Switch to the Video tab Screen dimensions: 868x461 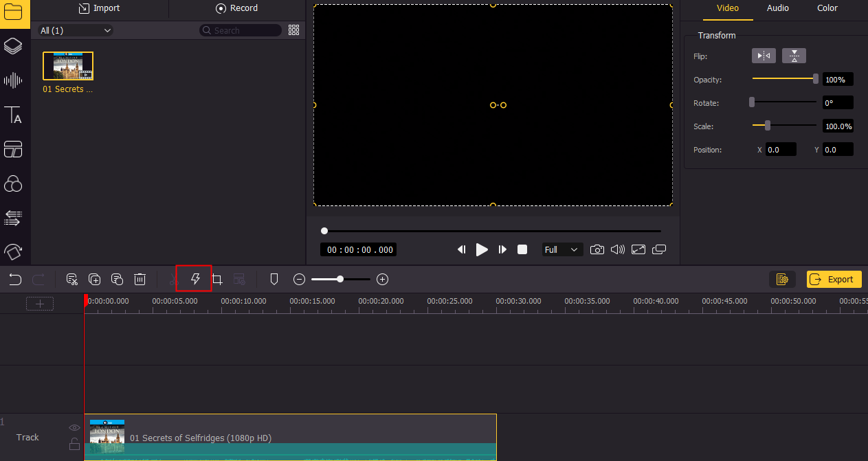tap(728, 8)
